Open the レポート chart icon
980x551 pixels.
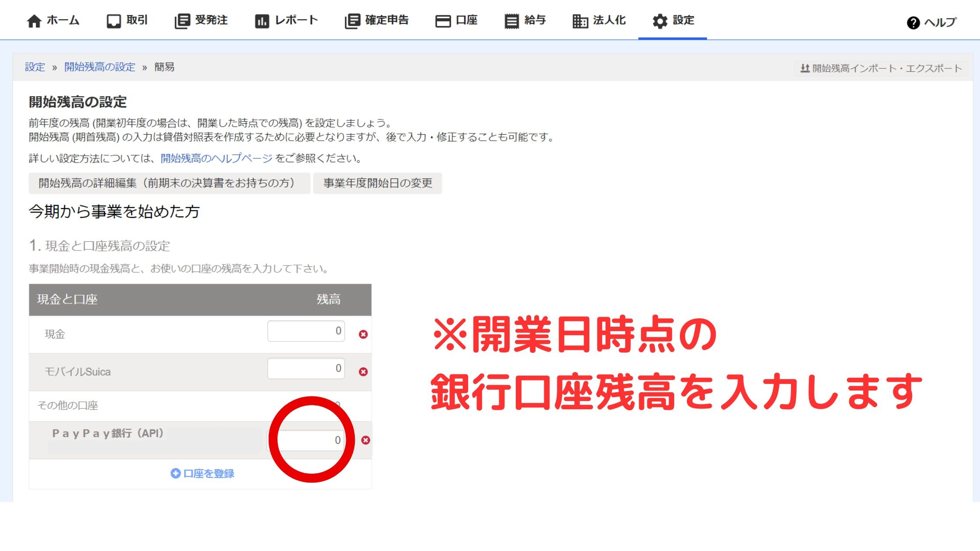(262, 21)
